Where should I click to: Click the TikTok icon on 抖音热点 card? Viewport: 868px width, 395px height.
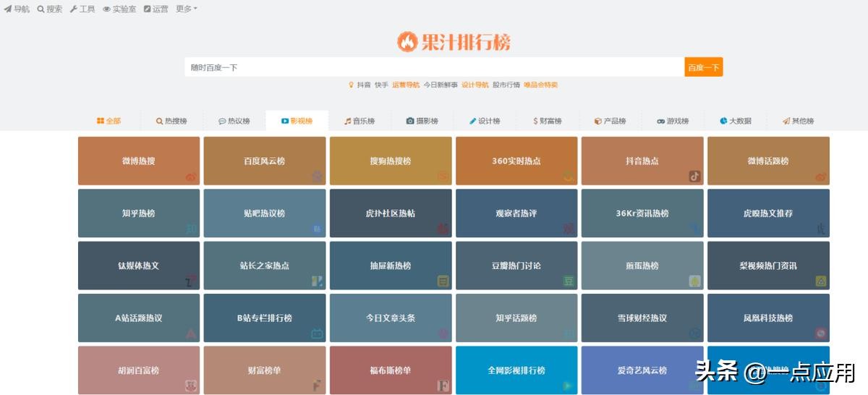pos(694,176)
